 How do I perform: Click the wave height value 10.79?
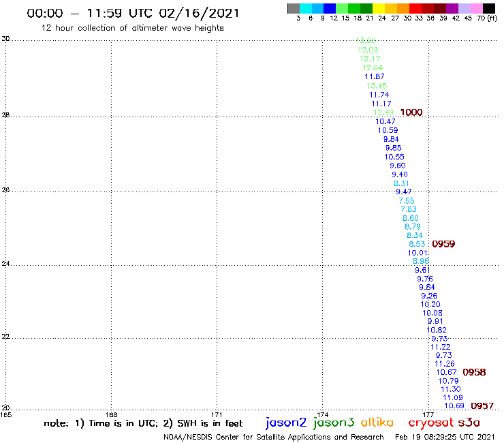[449, 381]
